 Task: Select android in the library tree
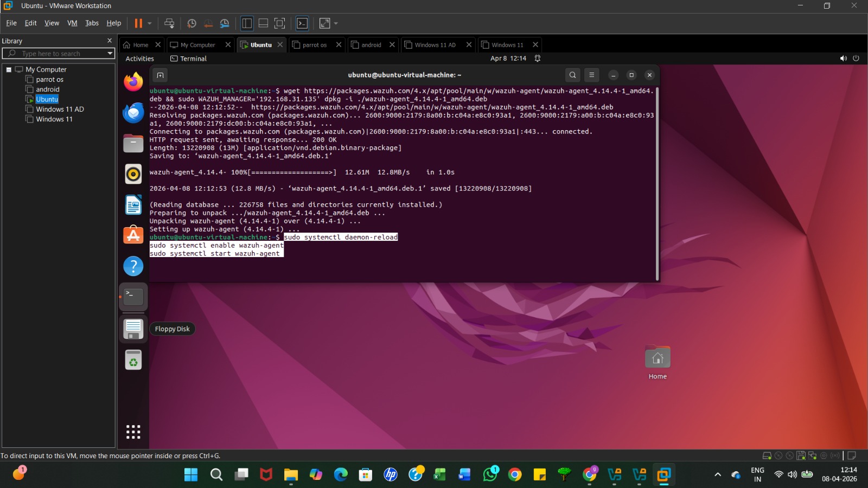(48, 89)
